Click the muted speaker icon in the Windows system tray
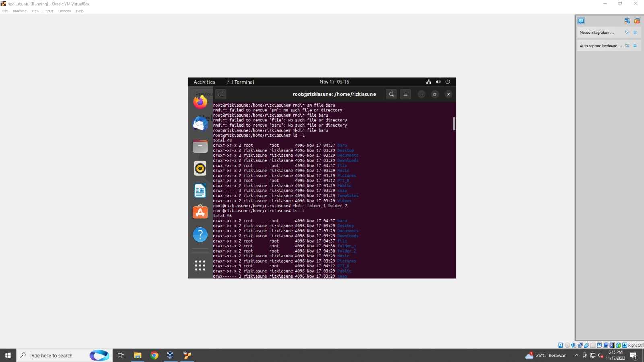This screenshot has height=362, width=644. (600, 356)
